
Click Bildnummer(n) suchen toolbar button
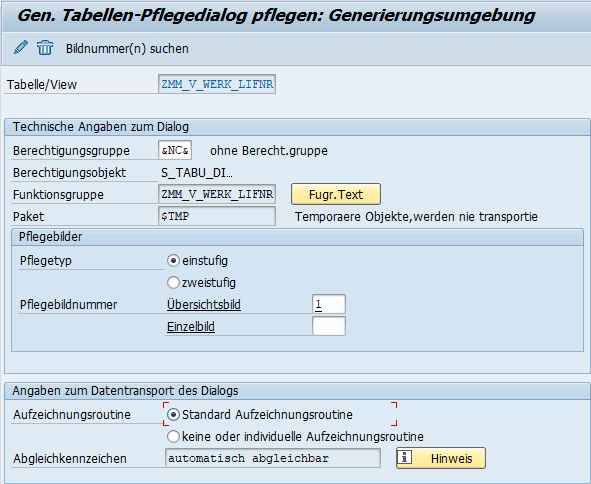(x=127, y=49)
